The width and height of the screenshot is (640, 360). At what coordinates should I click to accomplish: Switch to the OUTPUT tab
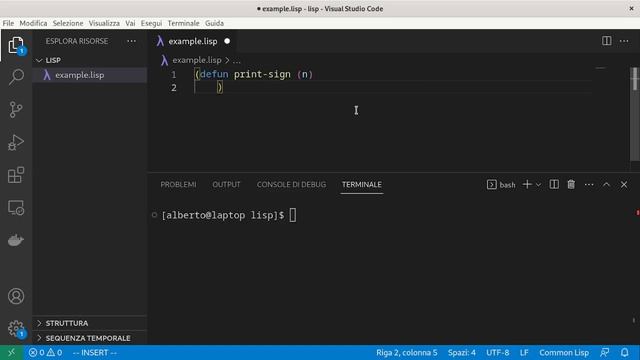pos(226,184)
